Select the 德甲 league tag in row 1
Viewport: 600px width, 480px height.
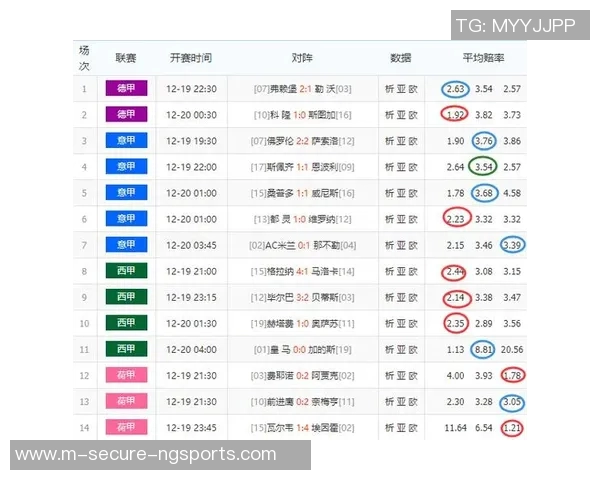tap(126, 88)
